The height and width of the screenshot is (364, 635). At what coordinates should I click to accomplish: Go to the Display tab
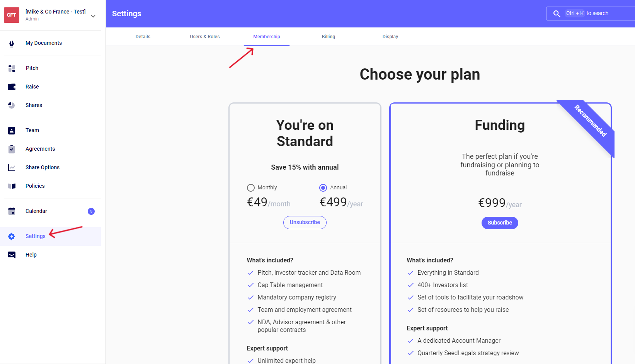390,37
